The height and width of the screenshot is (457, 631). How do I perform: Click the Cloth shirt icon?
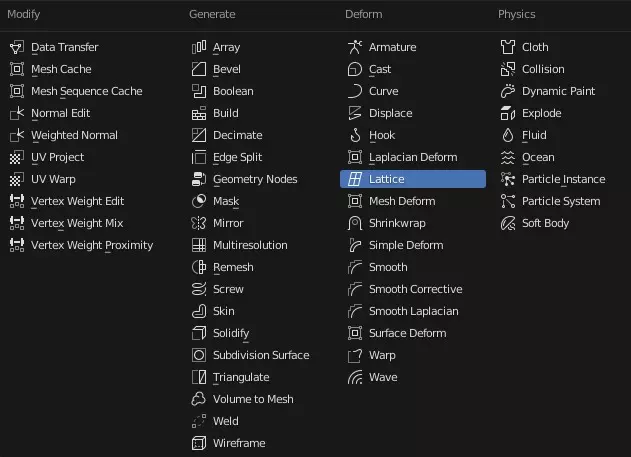tap(508, 47)
